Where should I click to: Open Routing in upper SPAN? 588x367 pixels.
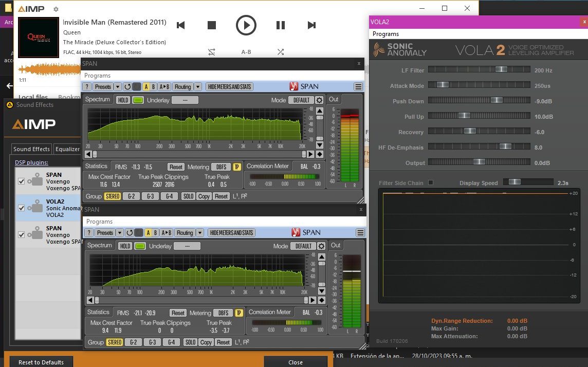point(182,87)
